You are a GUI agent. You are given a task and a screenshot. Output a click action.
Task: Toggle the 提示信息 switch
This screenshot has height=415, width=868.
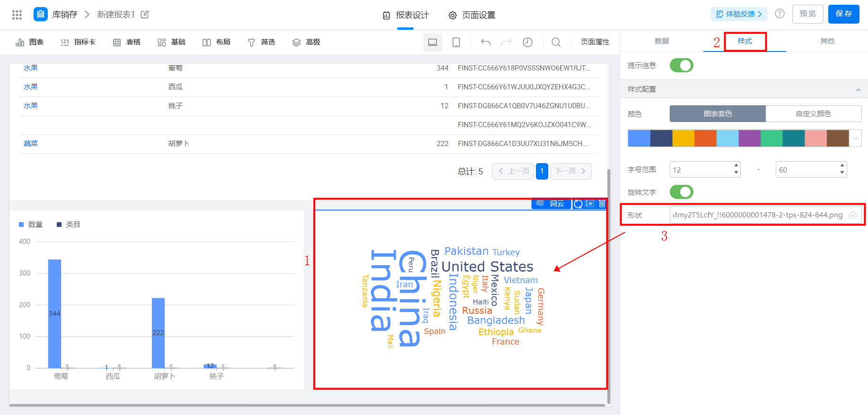click(682, 65)
